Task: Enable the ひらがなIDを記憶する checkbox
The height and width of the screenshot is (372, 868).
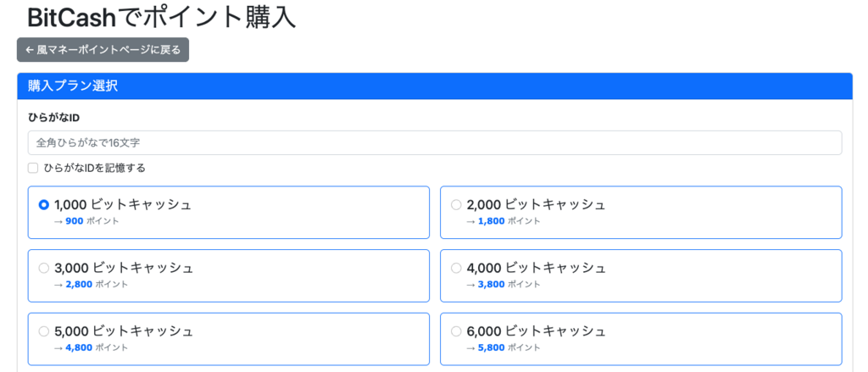Action: tap(33, 168)
